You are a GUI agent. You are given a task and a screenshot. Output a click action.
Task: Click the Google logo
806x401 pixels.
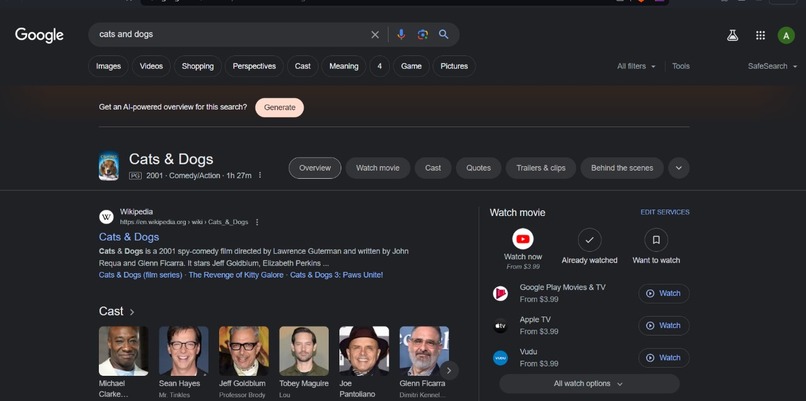pos(39,35)
